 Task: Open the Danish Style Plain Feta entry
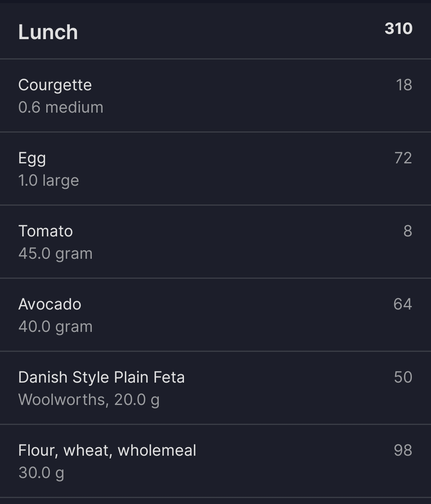(x=215, y=388)
